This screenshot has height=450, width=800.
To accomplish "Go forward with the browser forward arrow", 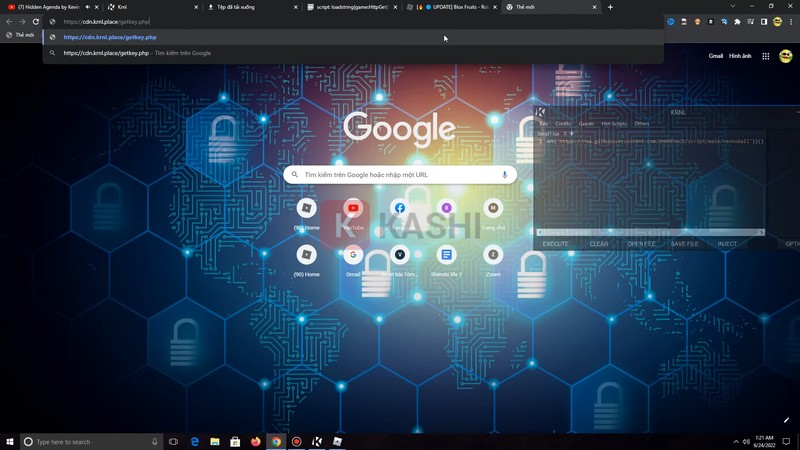I will coord(22,21).
